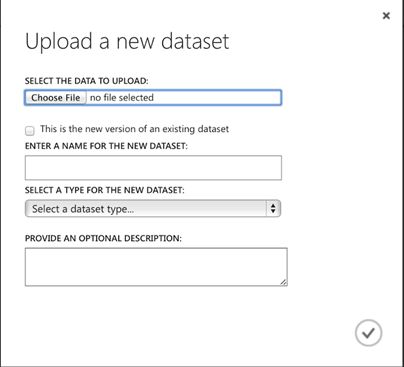404x367 pixels.
Task: Click the 'Select the data to upload' label
Action: (87, 81)
